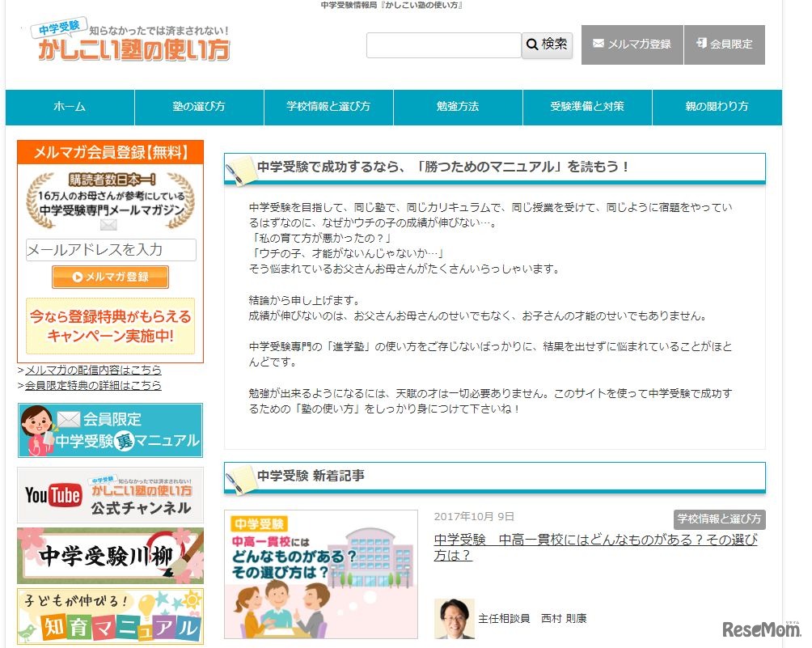This screenshot has height=648, width=812.
Task: Click the person icon on 会員限定 button
Action: point(700,44)
